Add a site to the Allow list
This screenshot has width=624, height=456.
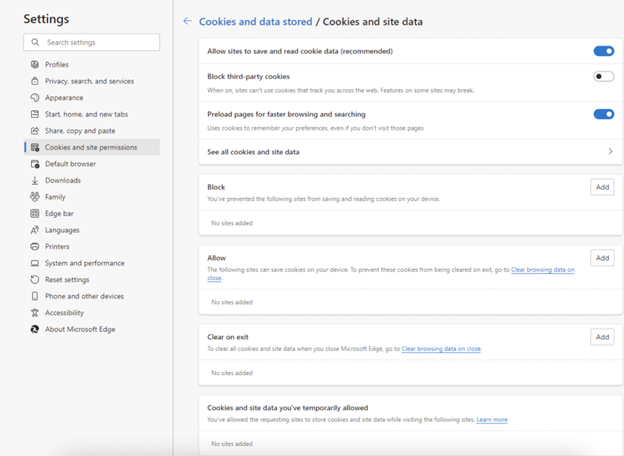[x=602, y=258]
